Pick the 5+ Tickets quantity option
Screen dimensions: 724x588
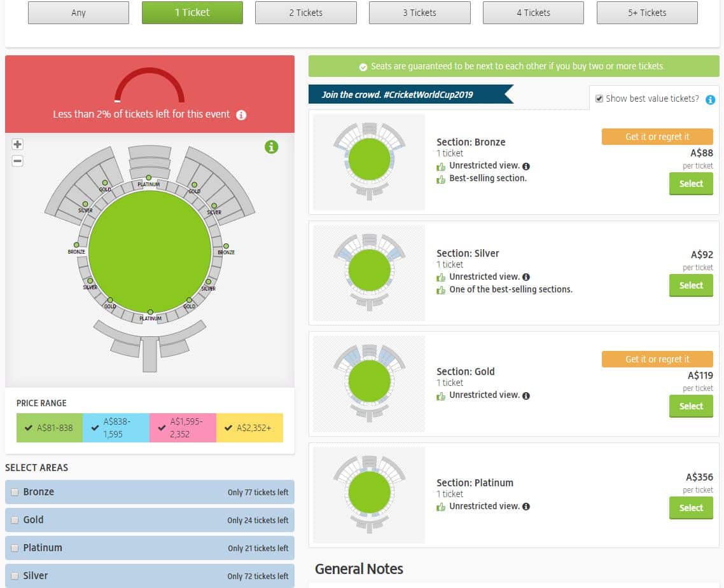coord(646,13)
